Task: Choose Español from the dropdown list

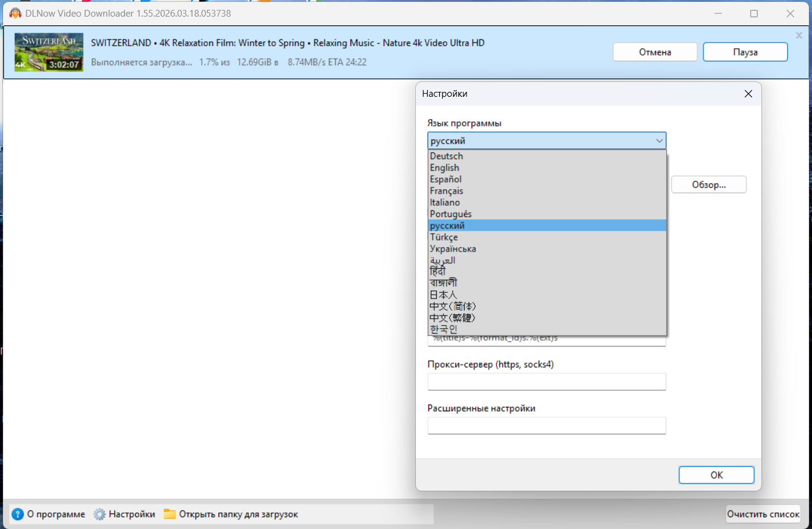Action: coord(445,179)
